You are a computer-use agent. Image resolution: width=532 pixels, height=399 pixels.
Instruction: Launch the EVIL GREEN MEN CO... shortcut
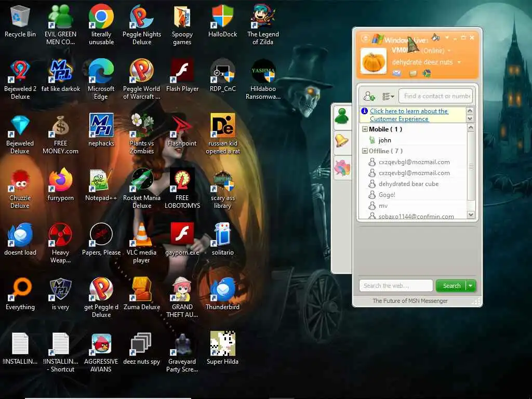pos(60,25)
